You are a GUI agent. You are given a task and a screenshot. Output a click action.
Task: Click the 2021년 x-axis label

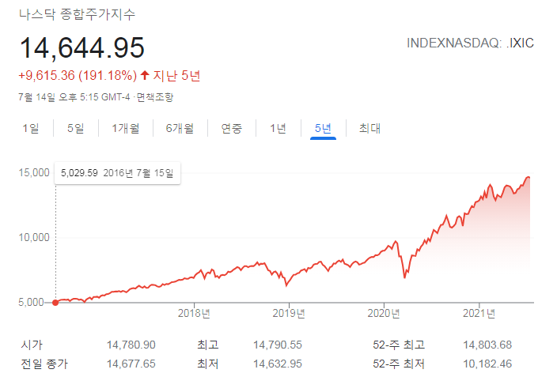[479, 313]
